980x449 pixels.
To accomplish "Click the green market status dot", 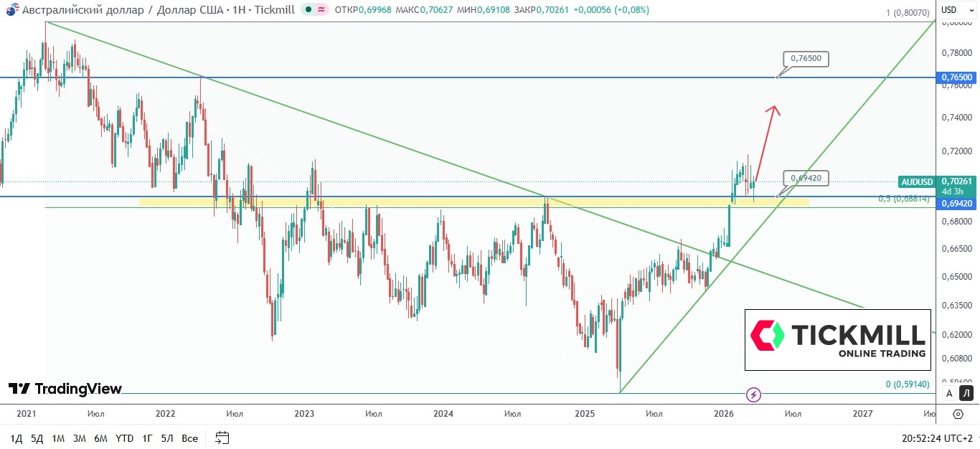I will click(307, 10).
